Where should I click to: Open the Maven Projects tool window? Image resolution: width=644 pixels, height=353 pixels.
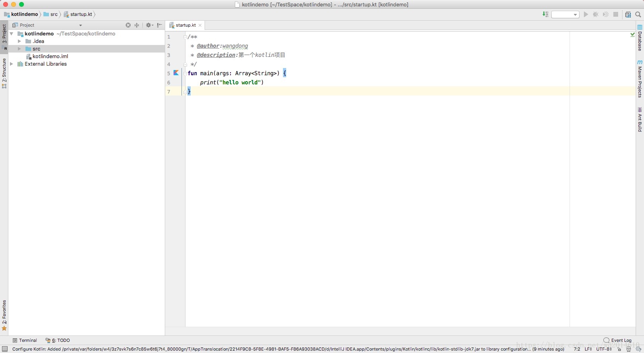coord(640,79)
